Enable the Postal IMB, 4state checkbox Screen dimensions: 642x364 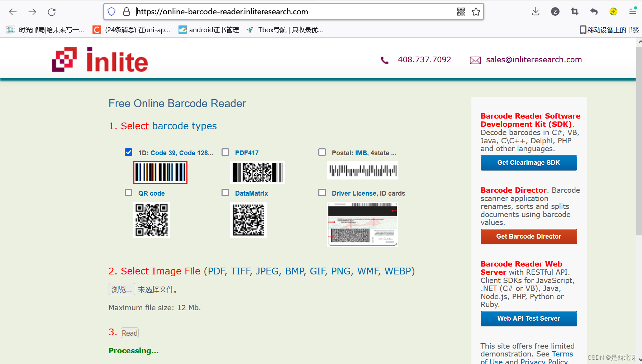click(322, 152)
